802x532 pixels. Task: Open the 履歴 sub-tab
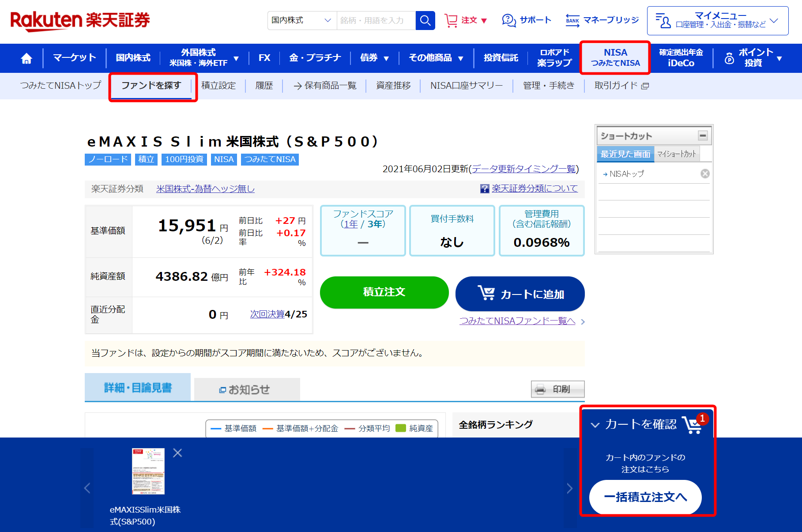[x=264, y=85]
